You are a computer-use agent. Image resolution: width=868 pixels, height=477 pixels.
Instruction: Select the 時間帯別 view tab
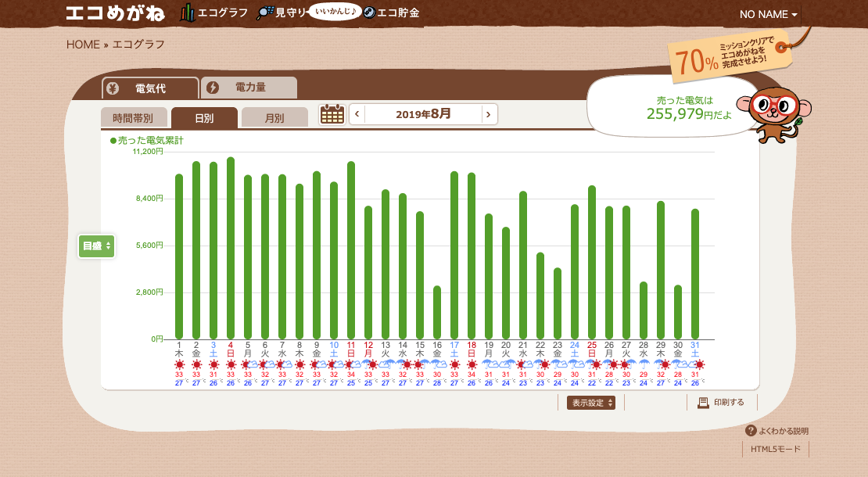tap(134, 118)
